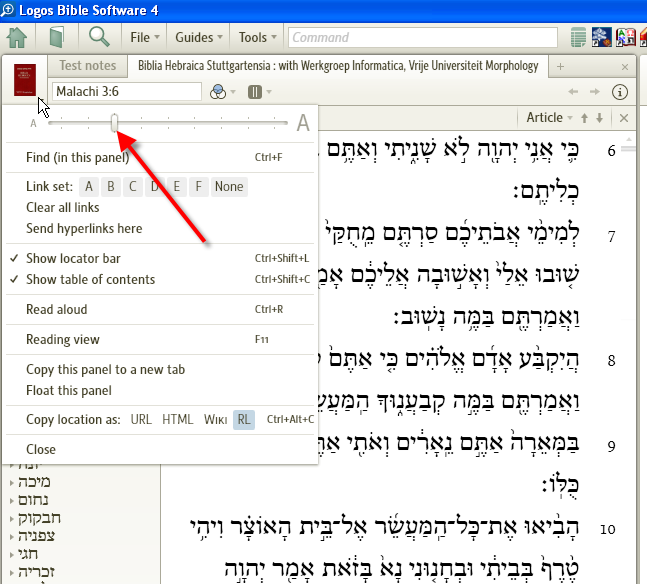Jump to next article with down arrow

pos(600,118)
